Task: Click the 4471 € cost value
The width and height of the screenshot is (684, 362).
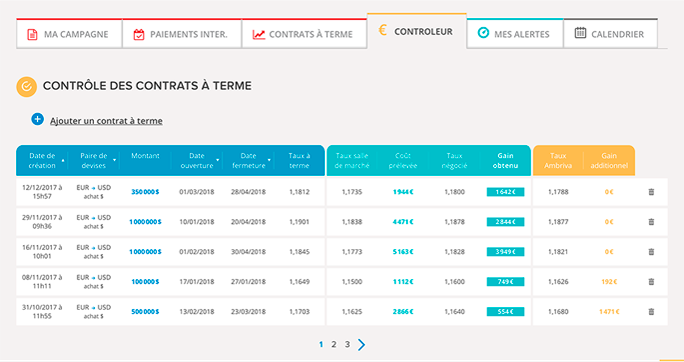Action: [403, 222]
